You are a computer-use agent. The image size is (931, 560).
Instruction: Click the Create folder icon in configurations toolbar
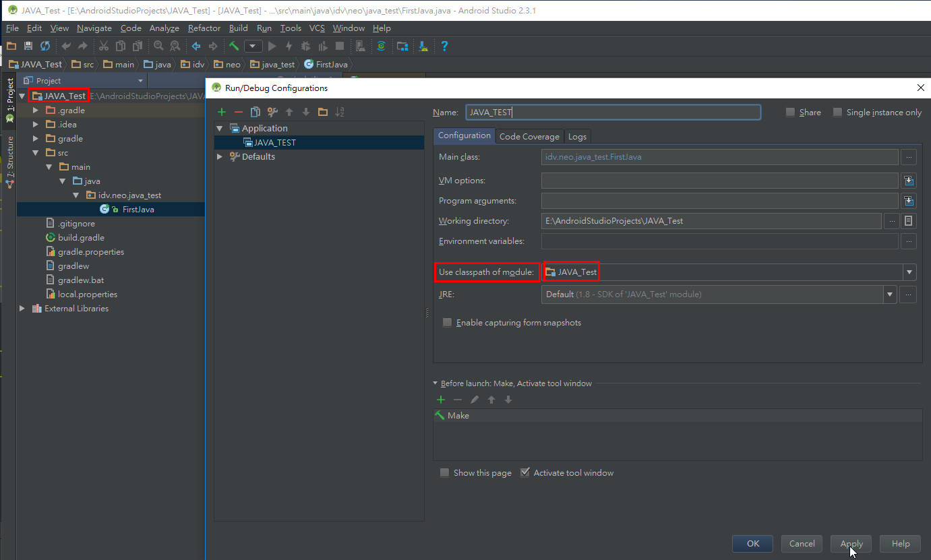click(323, 112)
